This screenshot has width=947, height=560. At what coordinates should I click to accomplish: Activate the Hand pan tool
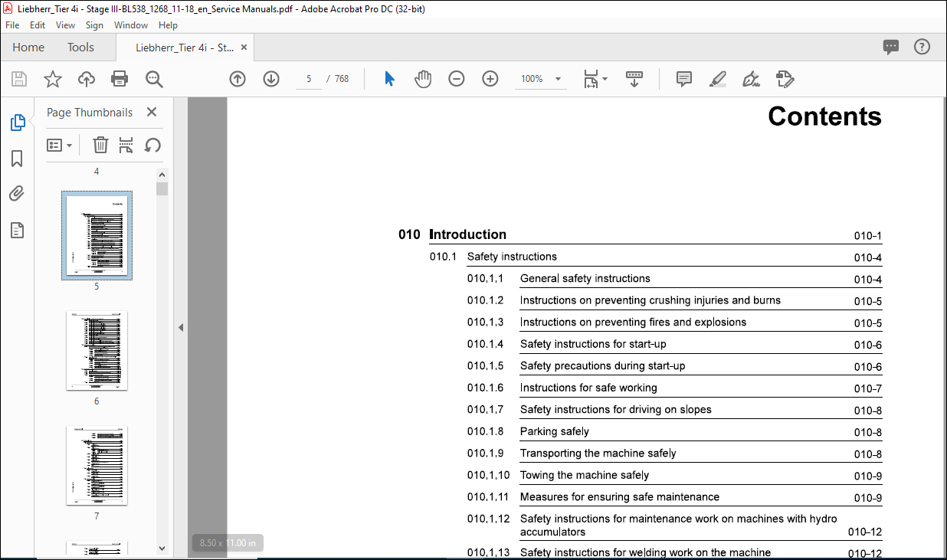423,79
